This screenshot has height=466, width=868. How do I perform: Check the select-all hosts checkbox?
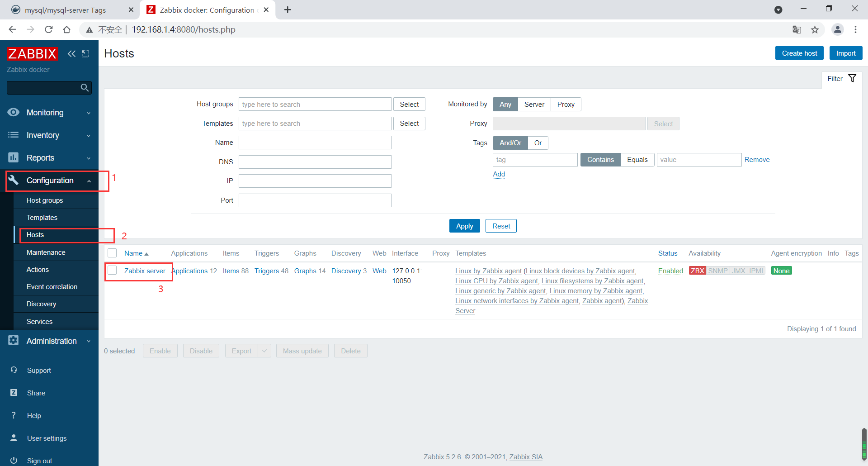112,253
